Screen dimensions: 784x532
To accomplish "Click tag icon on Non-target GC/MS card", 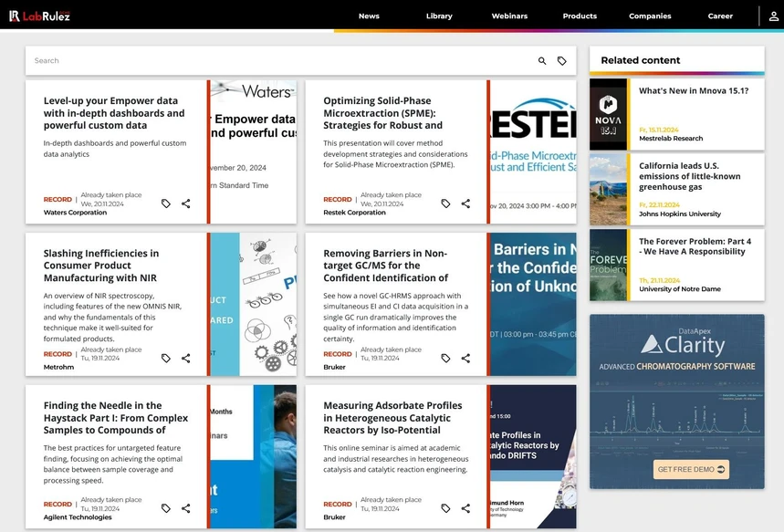I will [x=445, y=358].
